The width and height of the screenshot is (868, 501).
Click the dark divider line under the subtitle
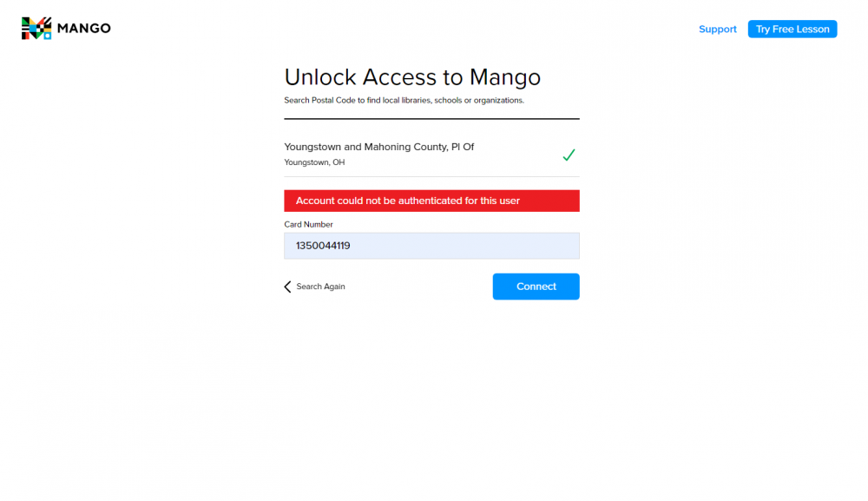(431, 118)
